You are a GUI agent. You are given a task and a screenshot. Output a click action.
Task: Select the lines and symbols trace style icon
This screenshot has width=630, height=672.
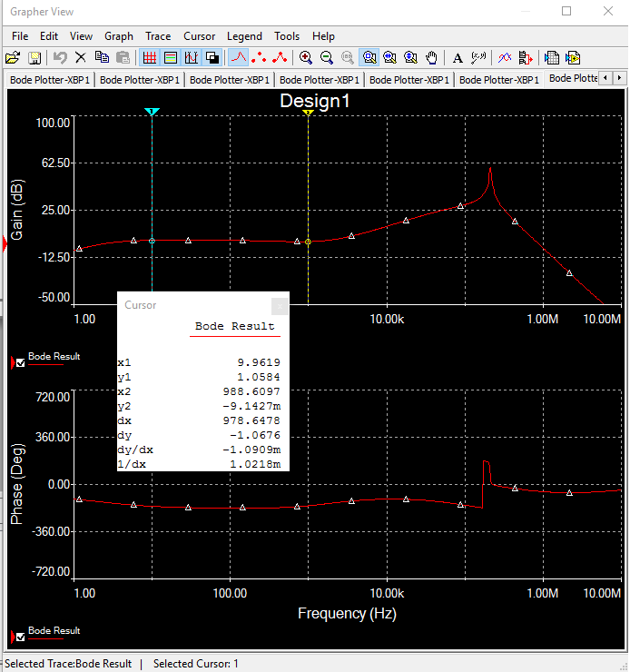pyautogui.click(x=280, y=57)
